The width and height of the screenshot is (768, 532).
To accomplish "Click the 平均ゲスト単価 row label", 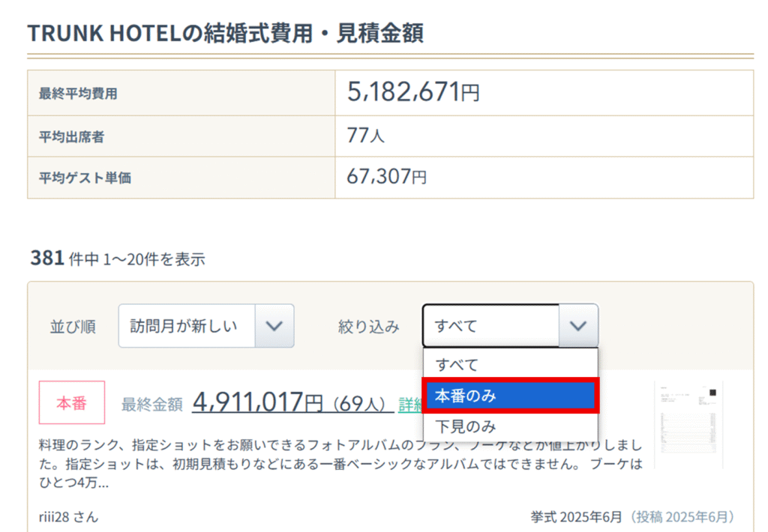I will 85,178.
